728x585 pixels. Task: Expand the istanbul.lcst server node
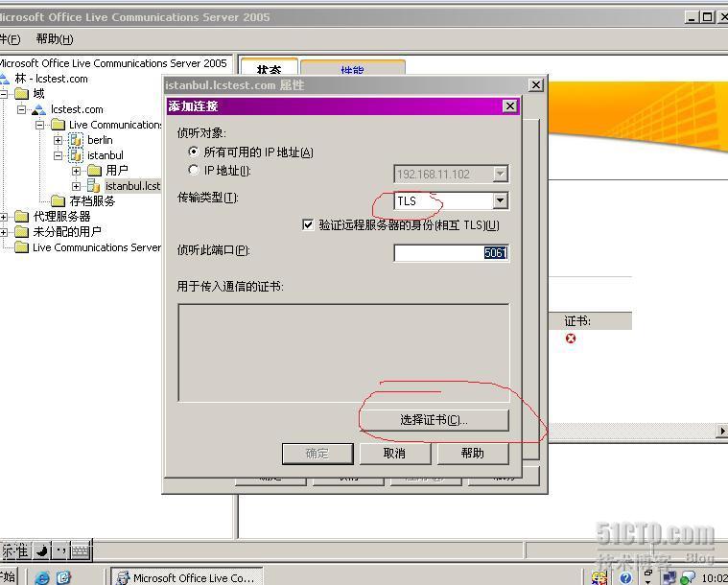coord(76,186)
